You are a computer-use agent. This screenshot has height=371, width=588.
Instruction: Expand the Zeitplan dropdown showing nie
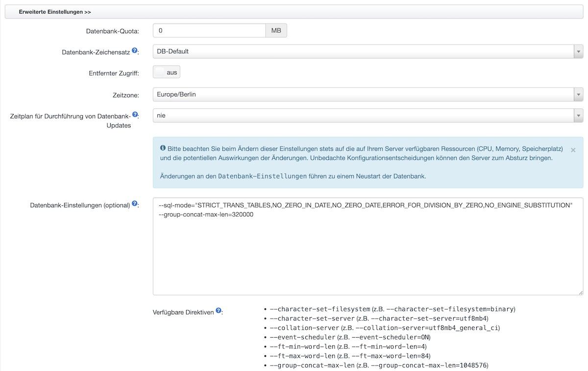[367, 116]
